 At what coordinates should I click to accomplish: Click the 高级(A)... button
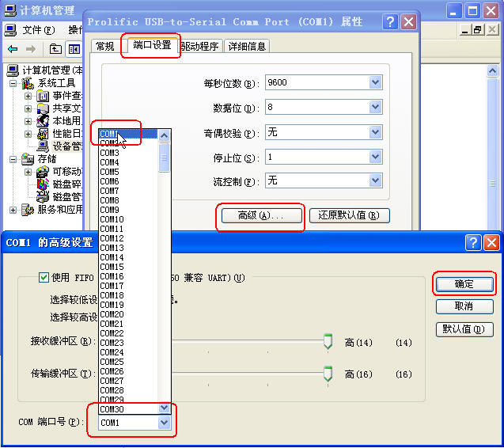pyautogui.click(x=260, y=215)
